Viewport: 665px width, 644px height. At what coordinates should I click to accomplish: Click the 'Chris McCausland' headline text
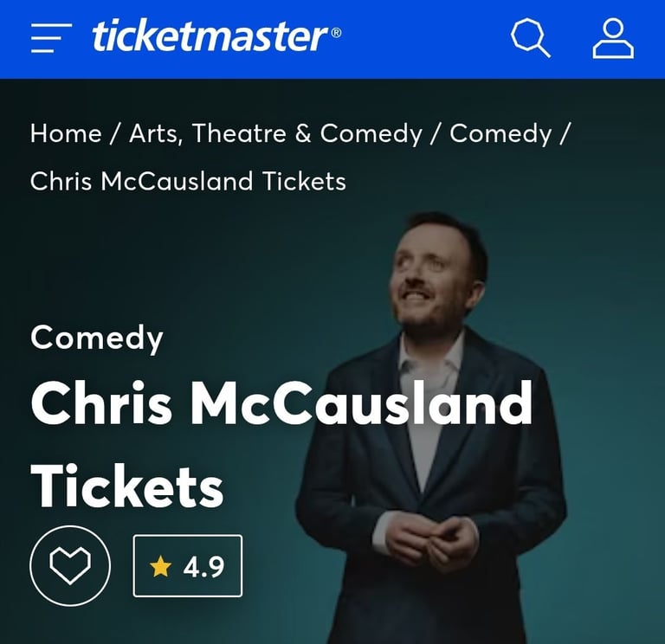(281, 402)
